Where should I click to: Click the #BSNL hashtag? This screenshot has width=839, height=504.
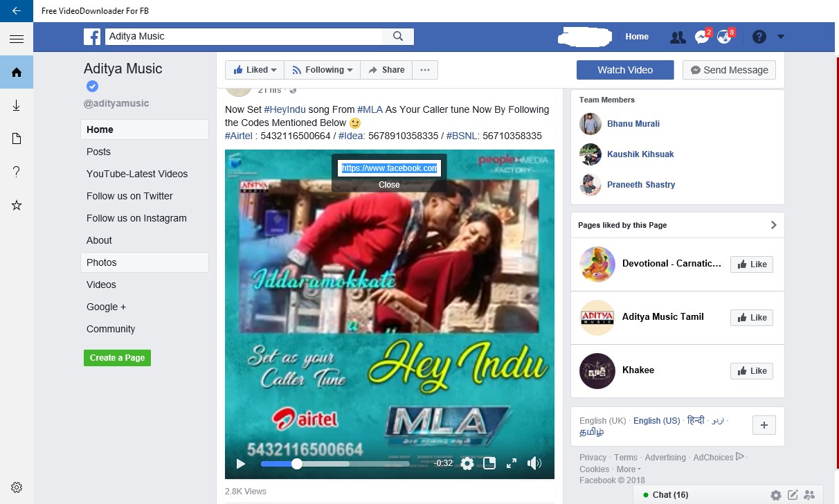461,136
